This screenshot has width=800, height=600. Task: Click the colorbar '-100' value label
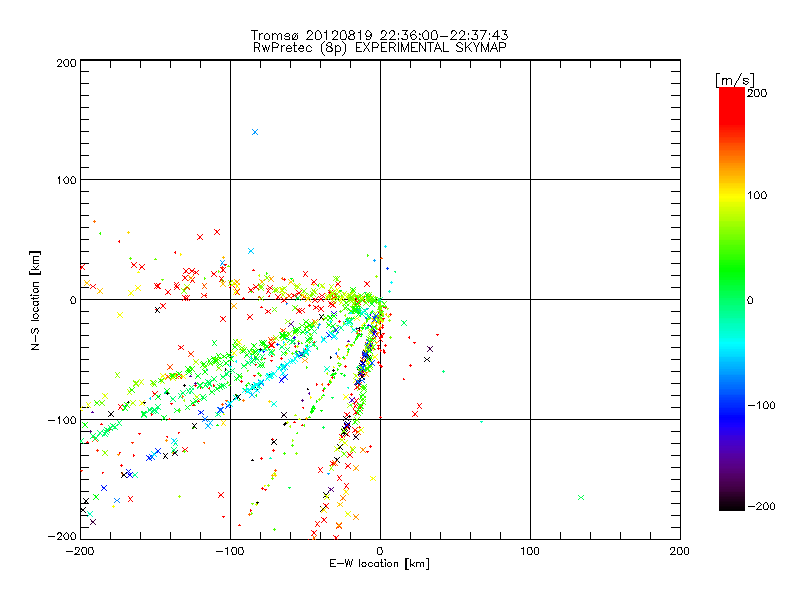[761, 406]
